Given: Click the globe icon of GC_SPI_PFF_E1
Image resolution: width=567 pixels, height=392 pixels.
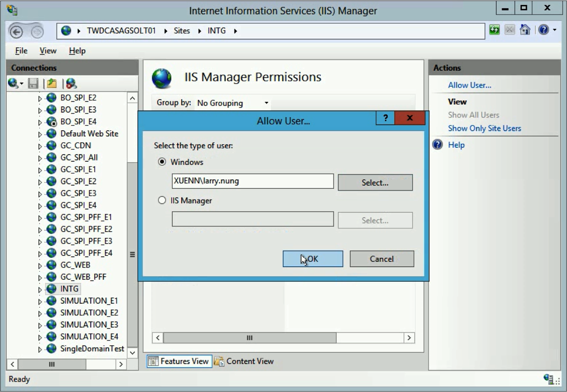Looking at the screenshot, I should (x=51, y=217).
